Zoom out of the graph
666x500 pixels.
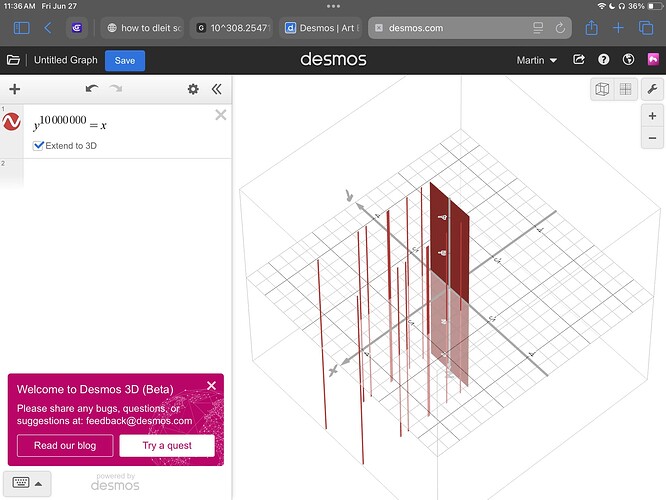coord(652,138)
